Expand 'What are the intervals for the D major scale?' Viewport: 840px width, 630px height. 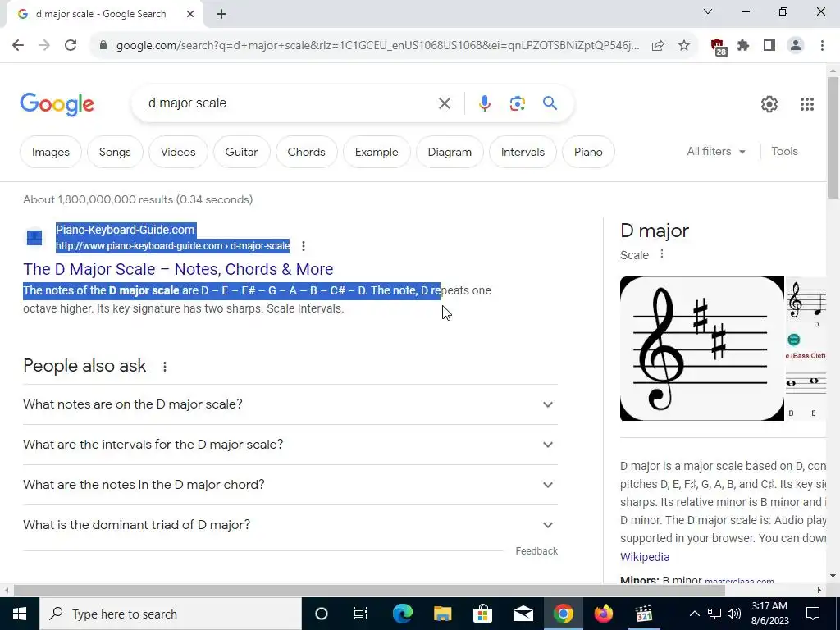coord(290,445)
